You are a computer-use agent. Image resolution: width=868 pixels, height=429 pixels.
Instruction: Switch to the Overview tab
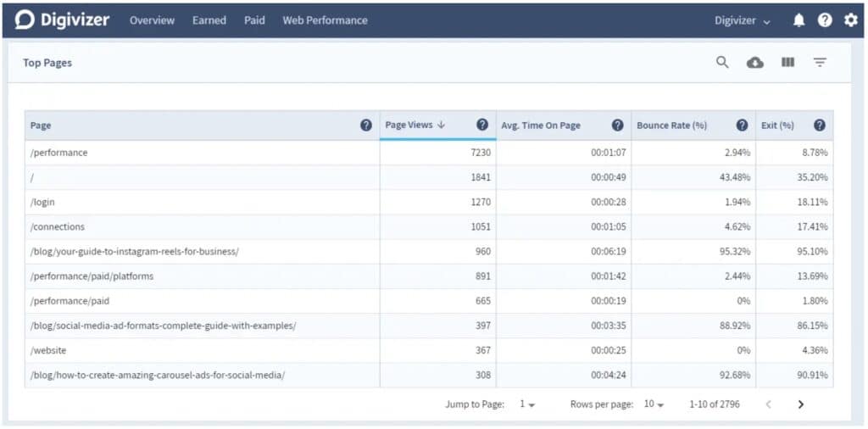point(152,20)
